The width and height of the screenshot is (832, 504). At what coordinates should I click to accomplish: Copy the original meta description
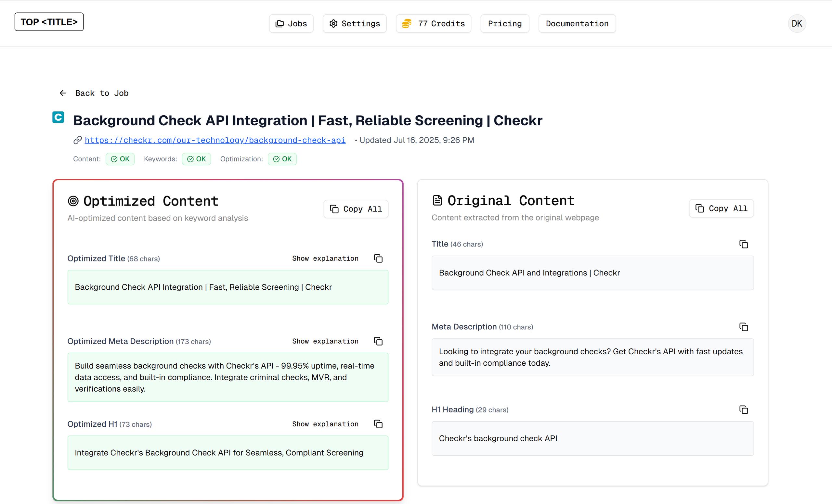[744, 327]
